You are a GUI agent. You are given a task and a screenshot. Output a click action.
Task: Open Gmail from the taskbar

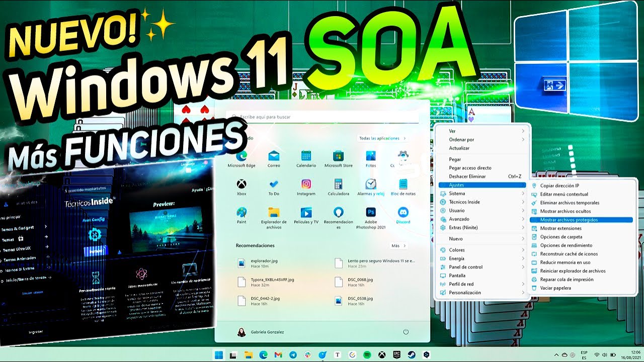278,355
